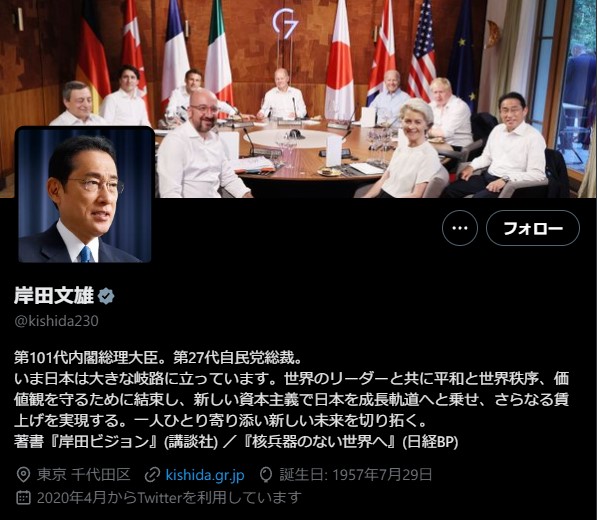597x520 pixels.
Task: Click the location pin icon
Action: point(24,475)
